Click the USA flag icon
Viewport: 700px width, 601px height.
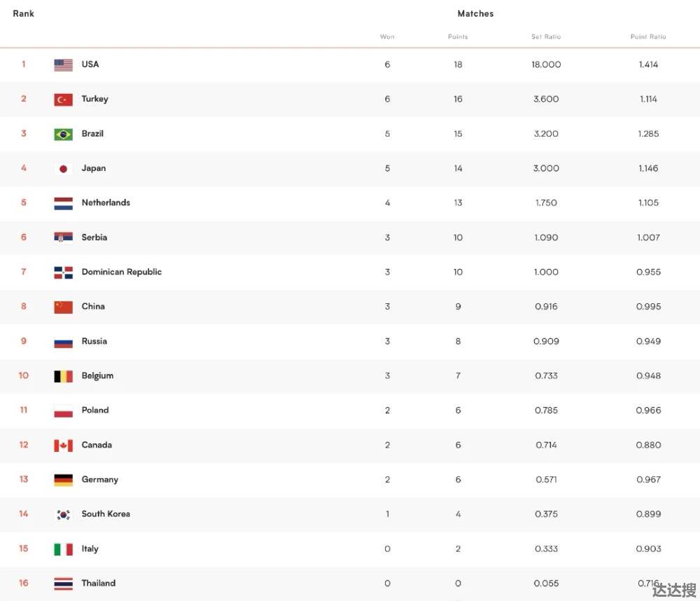[x=64, y=65]
